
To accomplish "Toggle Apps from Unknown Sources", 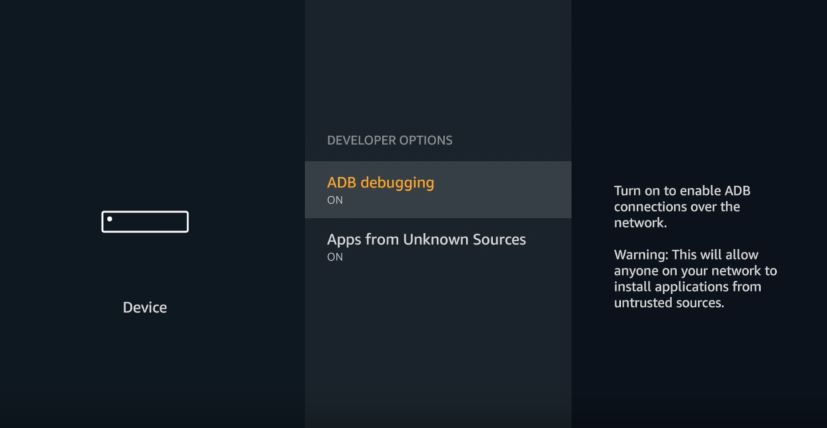I will pyautogui.click(x=438, y=246).
